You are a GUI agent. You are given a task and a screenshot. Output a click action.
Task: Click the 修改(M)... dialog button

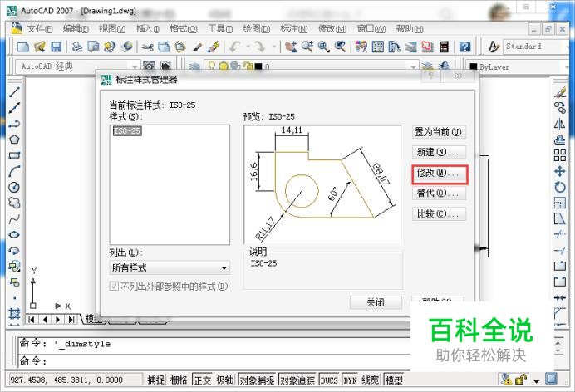click(x=439, y=174)
